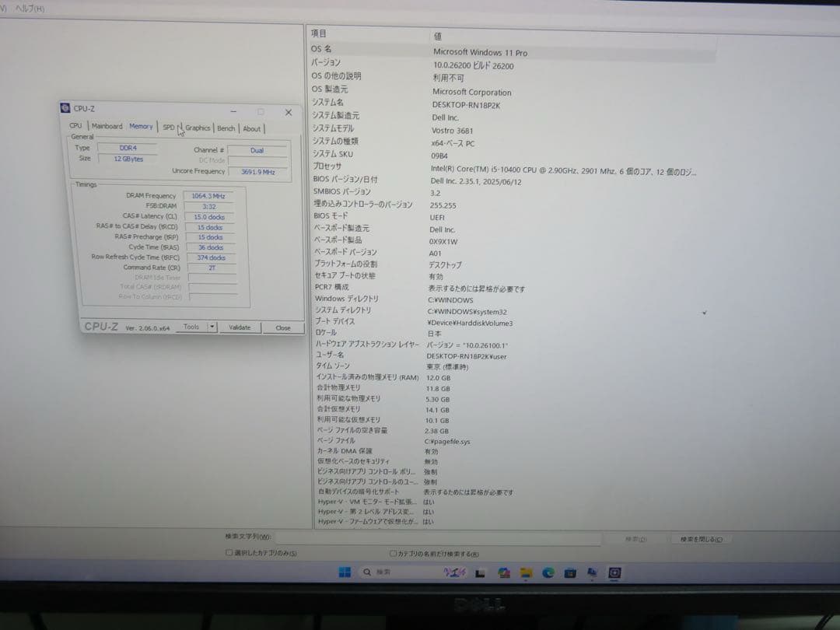The height and width of the screenshot is (630, 840).
Task: Open File Explorer from the taskbar
Action: point(527,572)
